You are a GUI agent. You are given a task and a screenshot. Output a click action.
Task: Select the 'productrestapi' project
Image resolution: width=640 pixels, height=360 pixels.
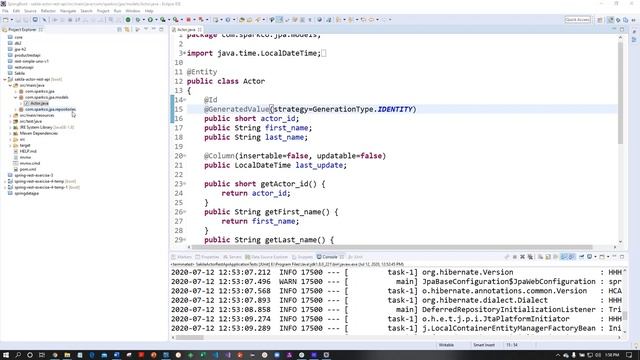point(27,55)
